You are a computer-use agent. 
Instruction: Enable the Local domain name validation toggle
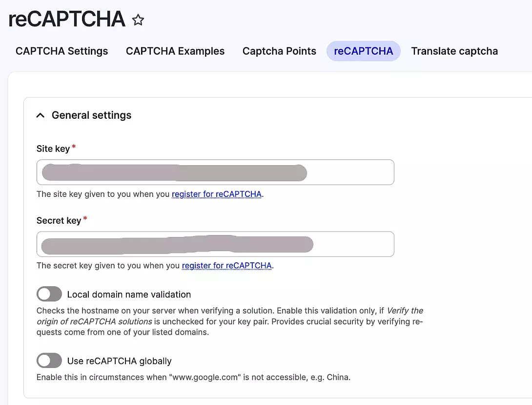tap(49, 294)
